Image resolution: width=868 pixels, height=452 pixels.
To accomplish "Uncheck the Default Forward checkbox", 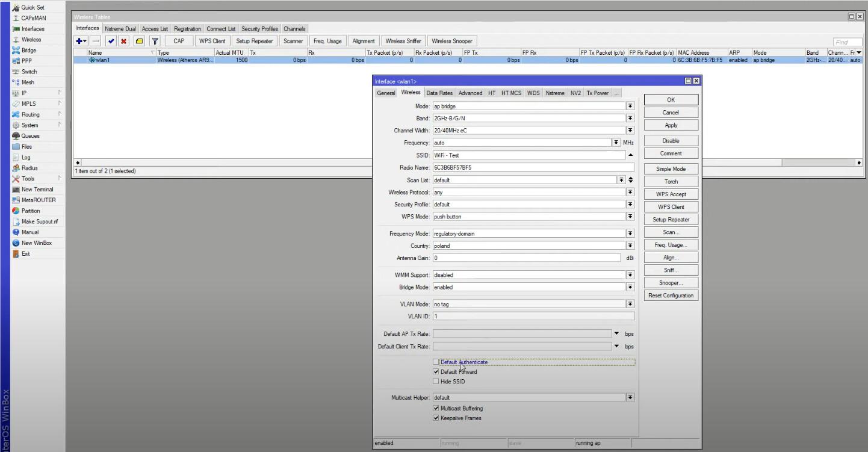I will [x=436, y=372].
